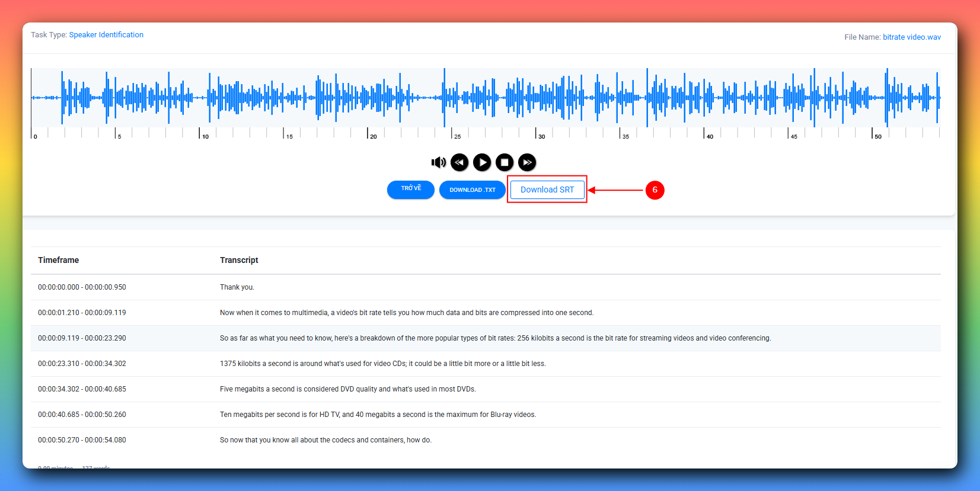Mute audio with the speaker volume icon
Screen dimensions: 980x491
(438, 162)
